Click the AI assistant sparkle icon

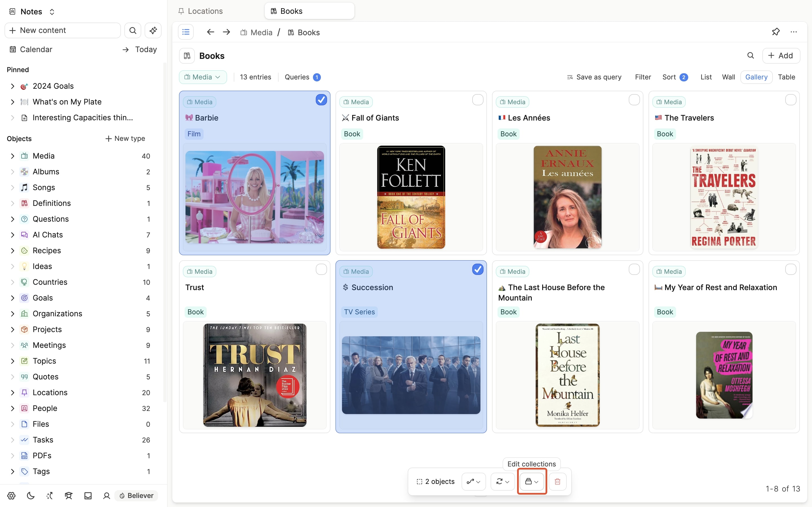pos(153,30)
